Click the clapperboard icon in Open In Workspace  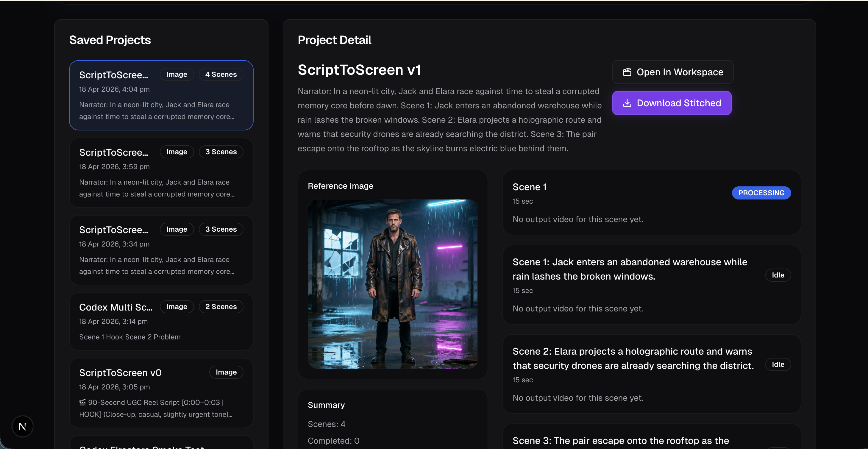[627, 72]
